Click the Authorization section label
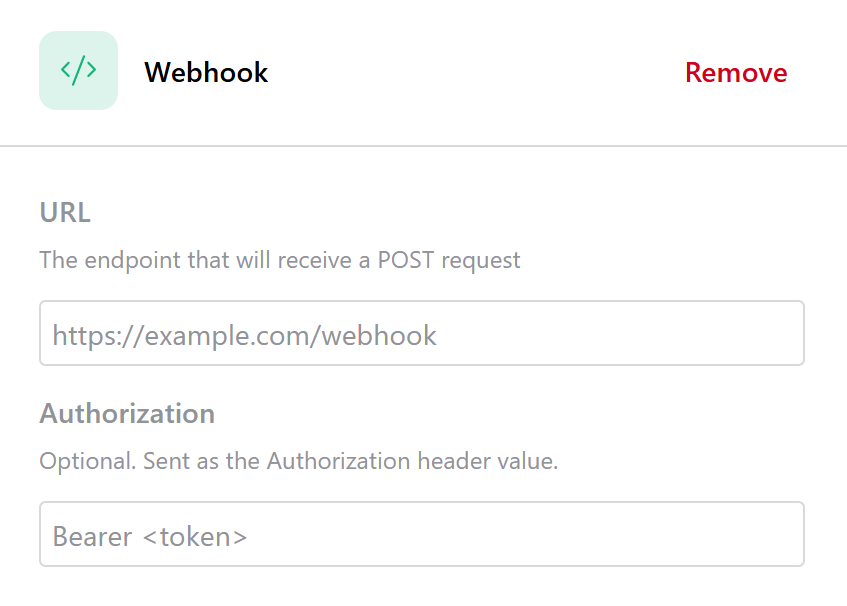The width and height of the screenshot is (847, 606). pos(127,413)
